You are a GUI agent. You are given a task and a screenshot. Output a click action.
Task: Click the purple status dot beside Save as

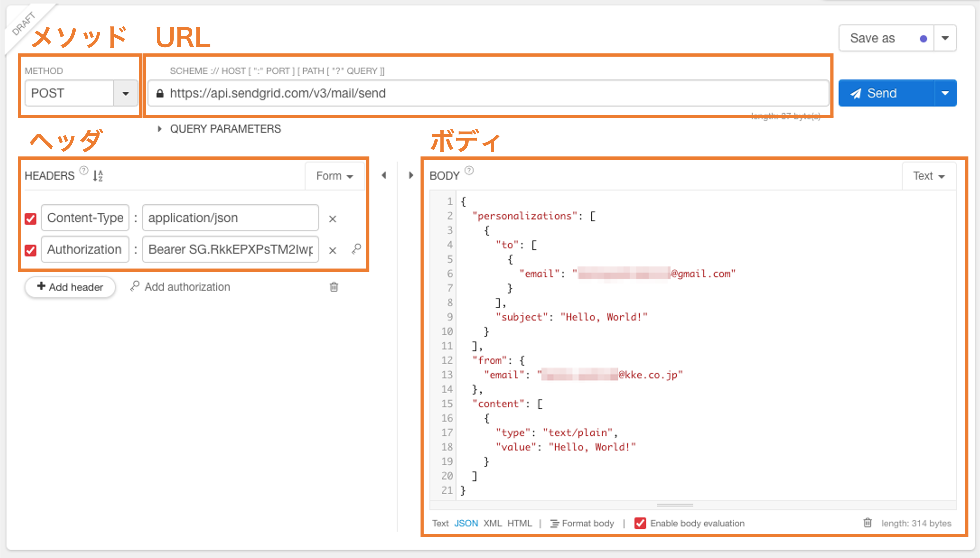tap(924, 38)
